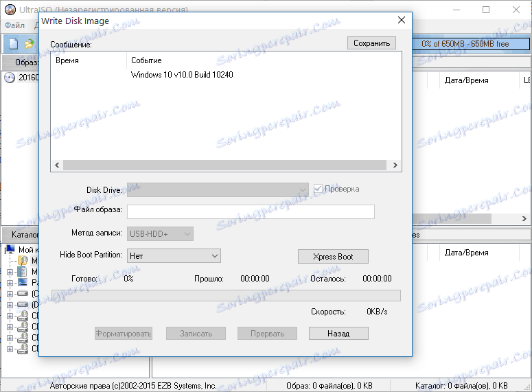Click upper Дата/Время column header in main window
The height and width of the screenshot is (392, 532).
click(x=466, y=80)
